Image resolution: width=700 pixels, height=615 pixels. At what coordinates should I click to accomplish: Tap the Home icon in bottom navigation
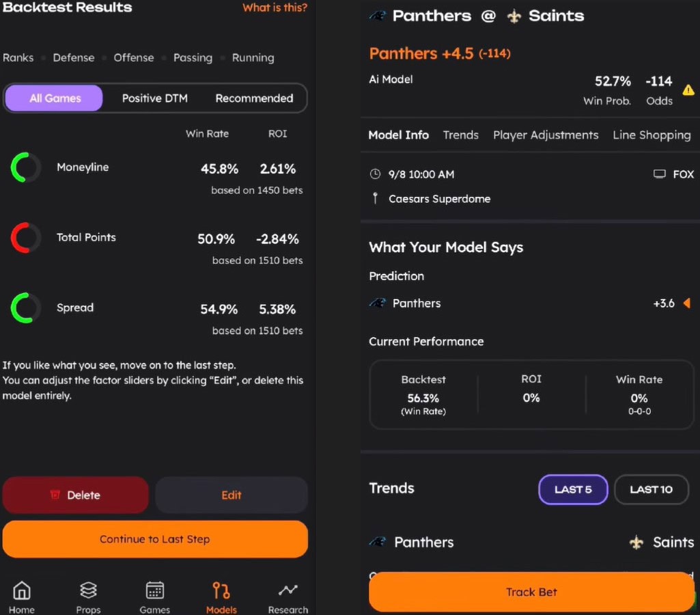21,590
